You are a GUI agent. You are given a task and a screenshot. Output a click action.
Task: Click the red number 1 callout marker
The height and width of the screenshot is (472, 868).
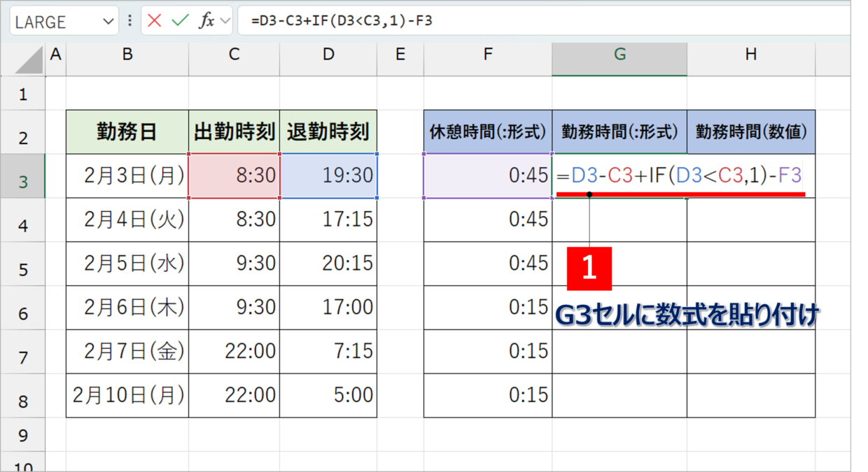(x=589, y=269)
